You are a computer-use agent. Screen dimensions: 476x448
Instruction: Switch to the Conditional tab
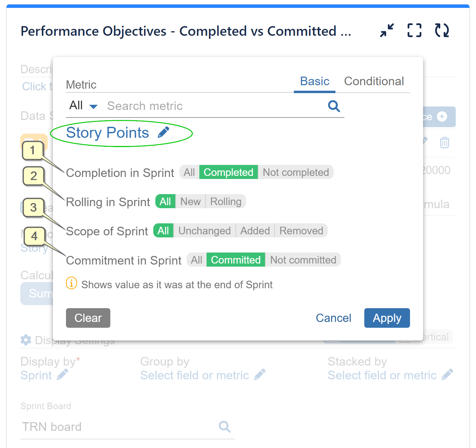374,81
